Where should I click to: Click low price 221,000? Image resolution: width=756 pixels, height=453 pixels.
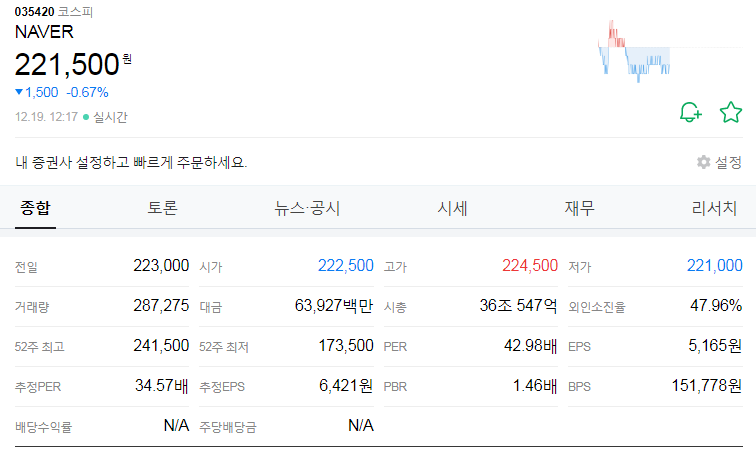(x=715, y=266)
